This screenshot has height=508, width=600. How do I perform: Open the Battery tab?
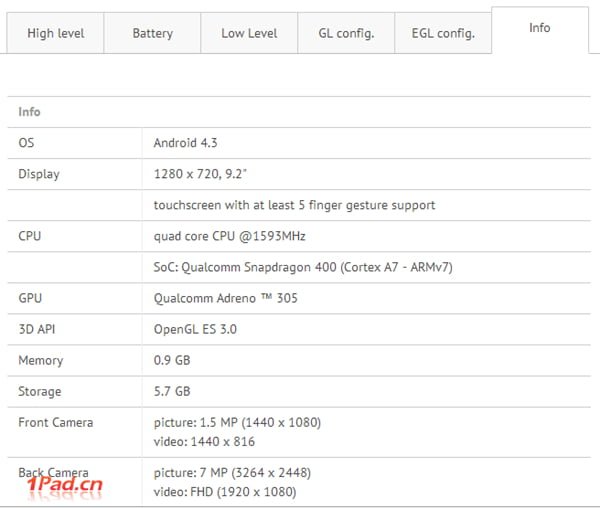(x=152, y=33)
